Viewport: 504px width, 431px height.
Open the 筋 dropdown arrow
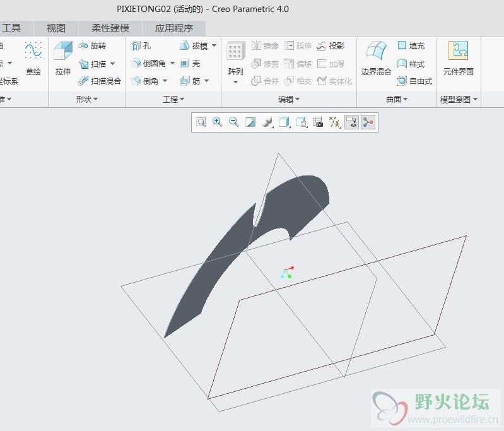point(206,81)
